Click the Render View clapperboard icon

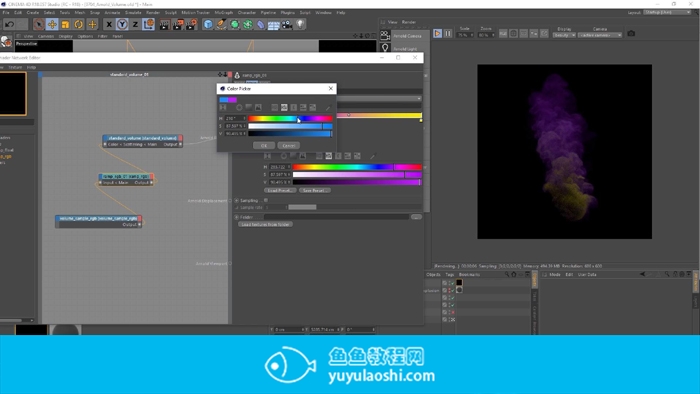pos(165,25)
